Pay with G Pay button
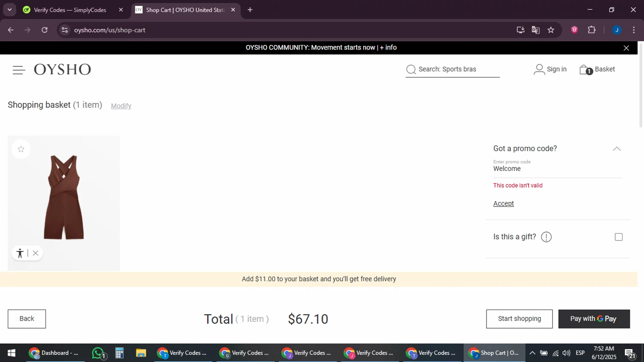Screen dimensions: 644x362 click(x=594, y=319)
